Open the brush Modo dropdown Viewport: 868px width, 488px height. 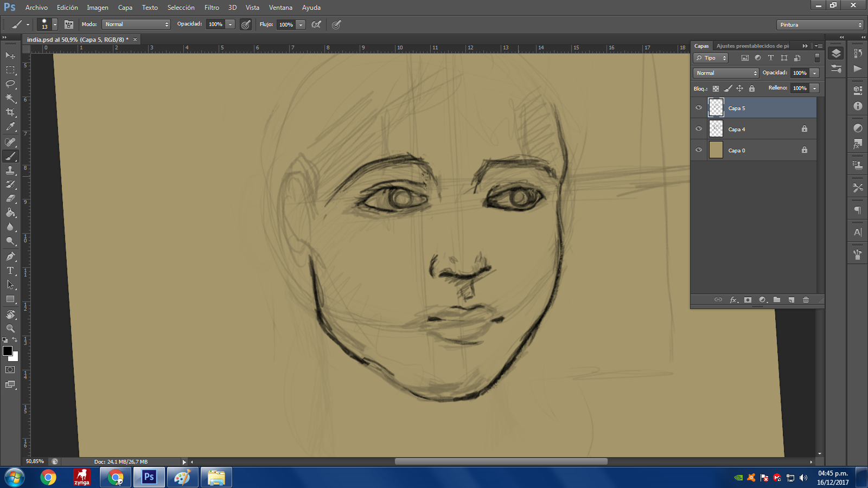136,24
